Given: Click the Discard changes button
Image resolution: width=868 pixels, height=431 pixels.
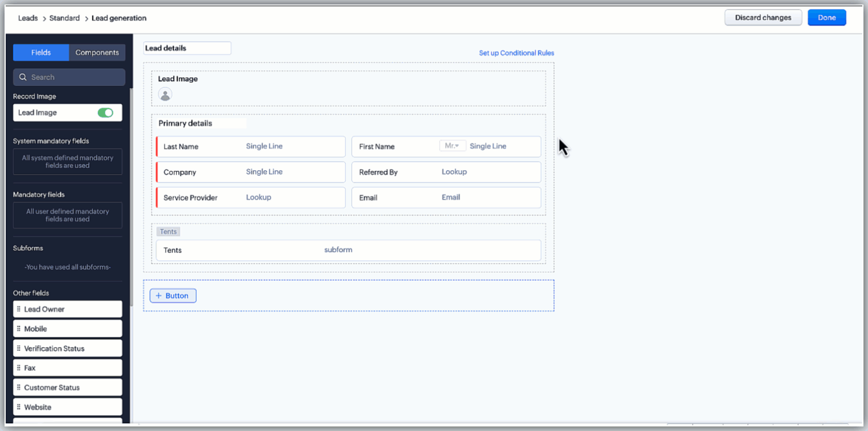Looking at the screenshot, I should click(762, 18).
